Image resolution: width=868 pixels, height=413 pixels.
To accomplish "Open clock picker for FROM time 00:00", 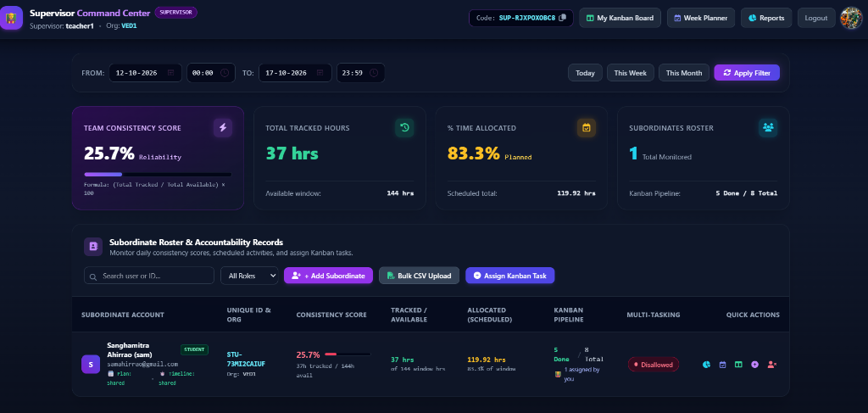I will pos(225,73).
